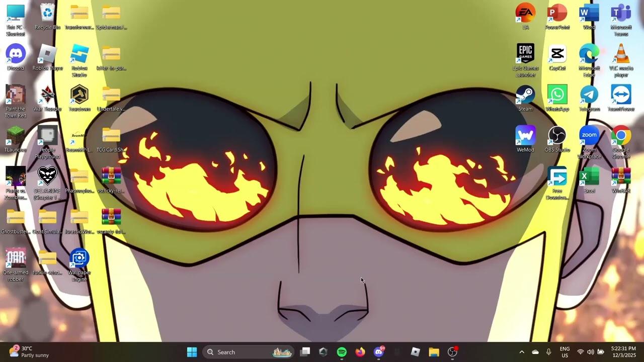Select the Free Download Manager icon
644x362 pixels.
pyautogui.click(x=557, y=184)
